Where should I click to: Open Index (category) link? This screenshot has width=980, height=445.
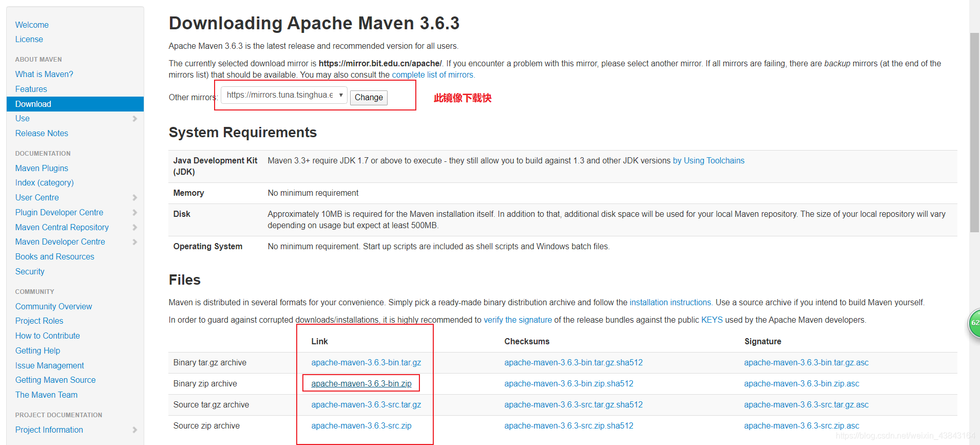coord(45,182)
